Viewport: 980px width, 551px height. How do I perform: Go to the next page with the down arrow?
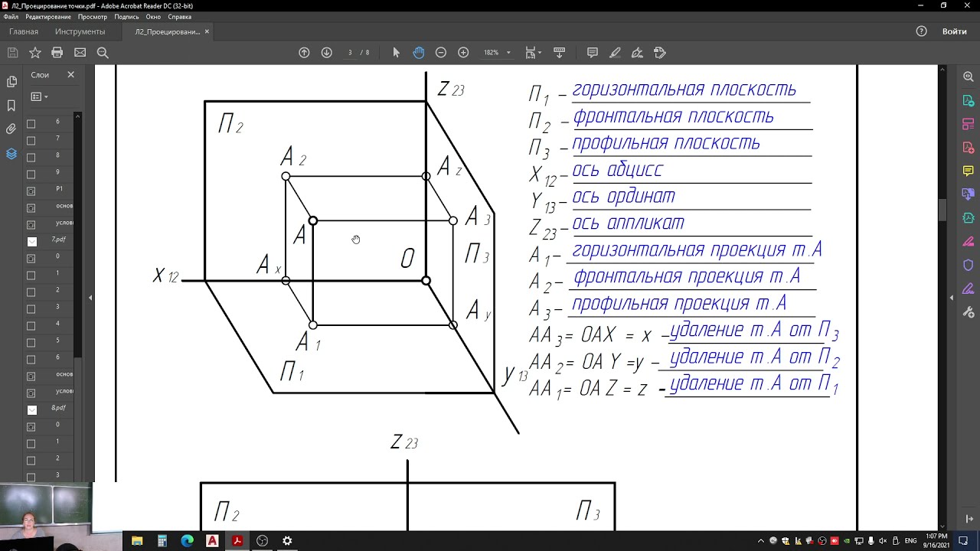coord(326,53)
